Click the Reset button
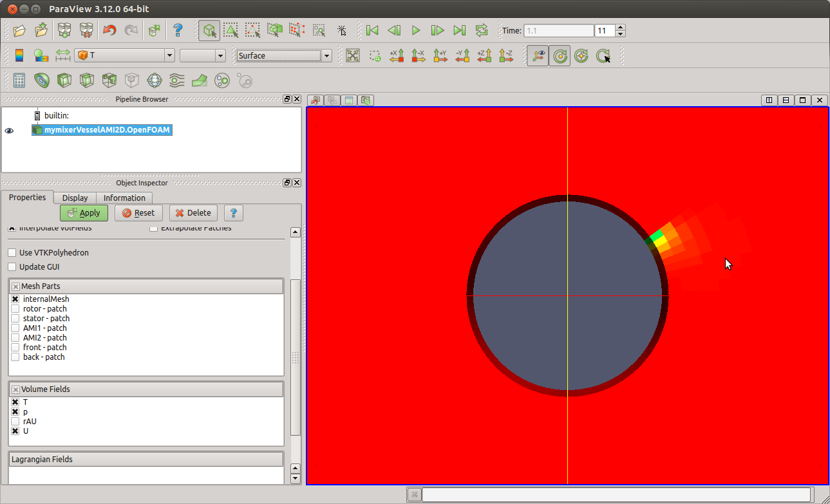Image resolution: width=830 pixels, height=504 pixels. coord(138,213)
